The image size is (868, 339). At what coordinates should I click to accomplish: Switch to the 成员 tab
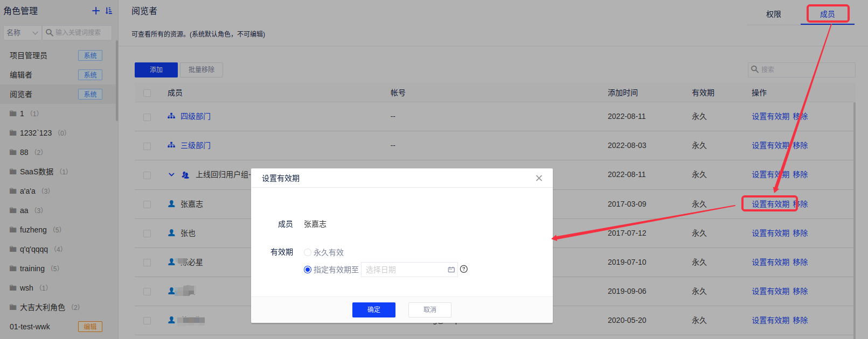click(x=827, y=15)
